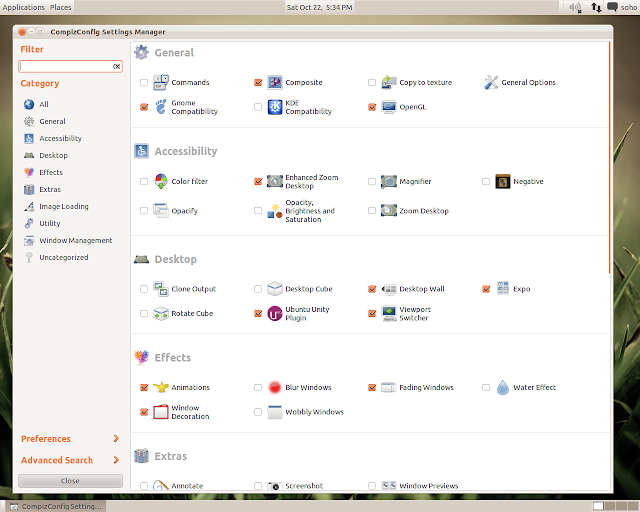Viewport: 640px width, 512px height.
Task: Open the Composite plugin icon
Action: (x=275, y=82)
